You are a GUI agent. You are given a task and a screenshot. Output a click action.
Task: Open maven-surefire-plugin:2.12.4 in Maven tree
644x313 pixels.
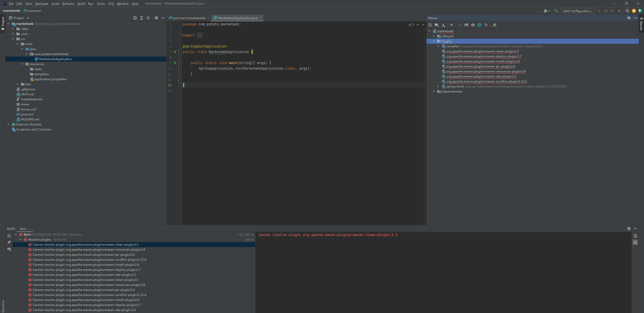tap(486, 81)
